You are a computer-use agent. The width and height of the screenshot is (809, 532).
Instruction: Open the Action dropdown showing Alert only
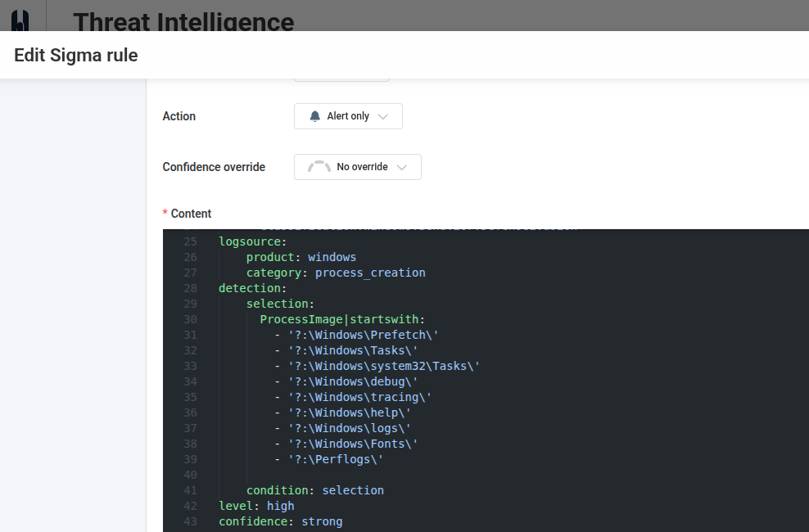pos(348,116)
